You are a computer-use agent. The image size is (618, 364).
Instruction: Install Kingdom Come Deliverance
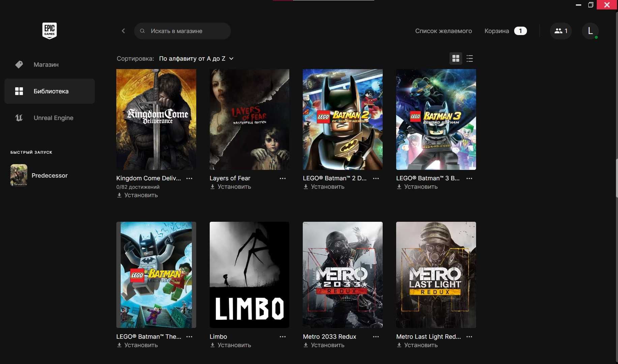(137, 195)
